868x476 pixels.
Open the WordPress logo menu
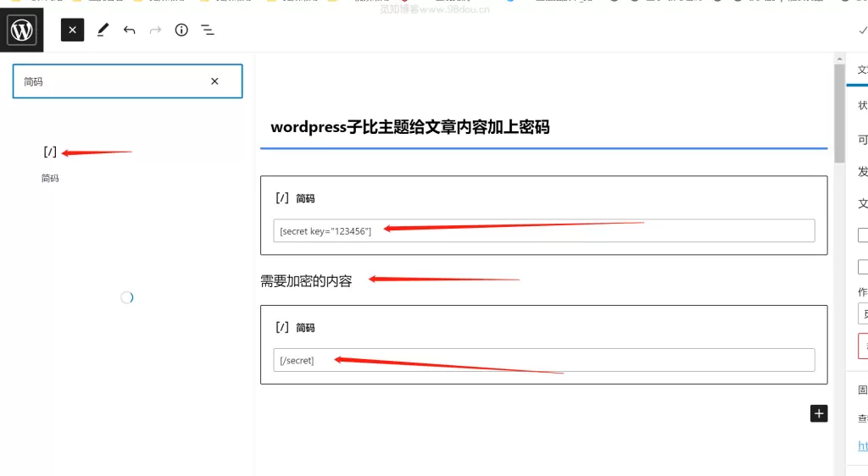pyautogui.click(x=21, y=30)
